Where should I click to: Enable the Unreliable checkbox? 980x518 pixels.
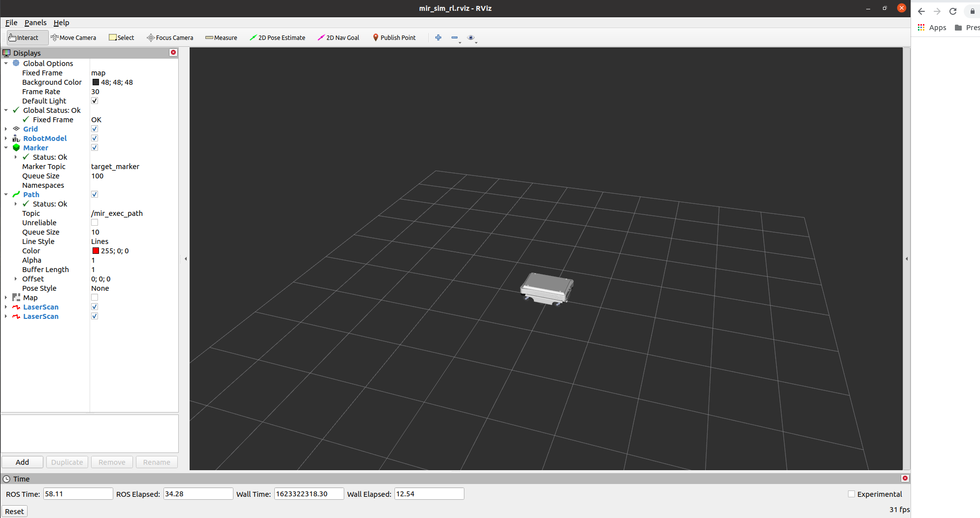tap(95, 222)
